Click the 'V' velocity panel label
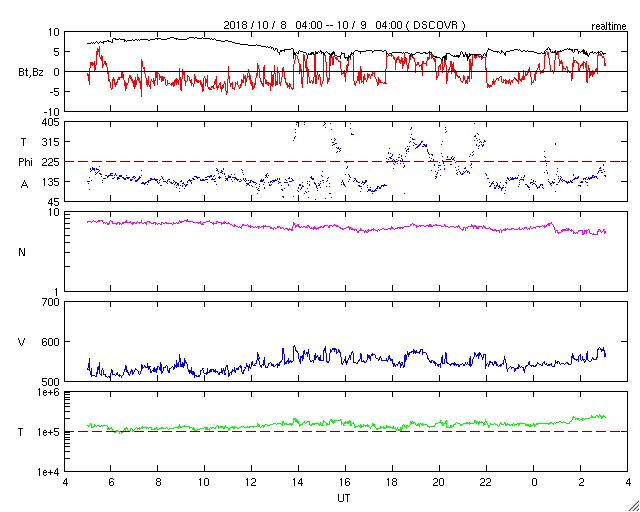 (x=21, y=342)
